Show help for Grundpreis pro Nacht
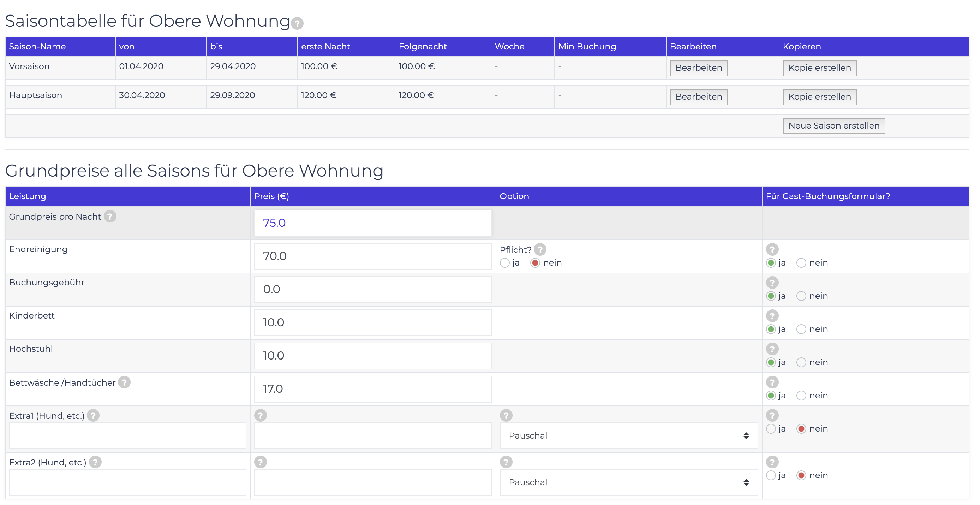 pyautogui.click(x=110, y=216)
